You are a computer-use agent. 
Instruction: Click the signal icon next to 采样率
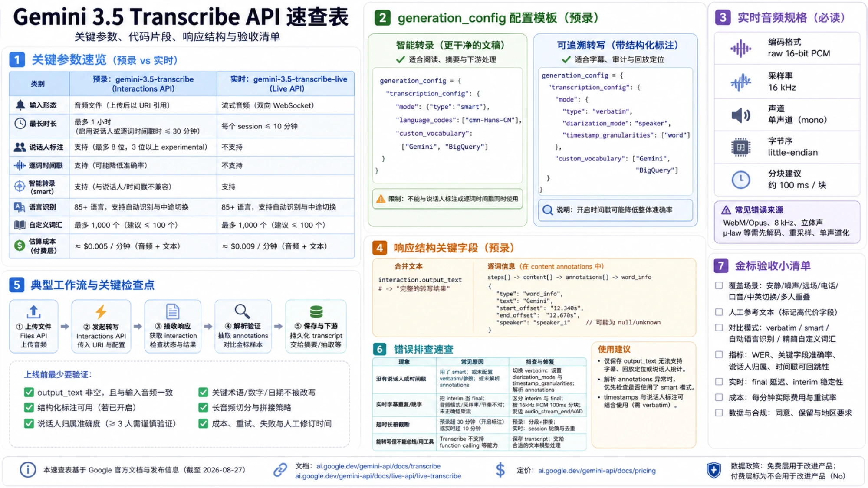pyautogui.click(x=741, y=82)
